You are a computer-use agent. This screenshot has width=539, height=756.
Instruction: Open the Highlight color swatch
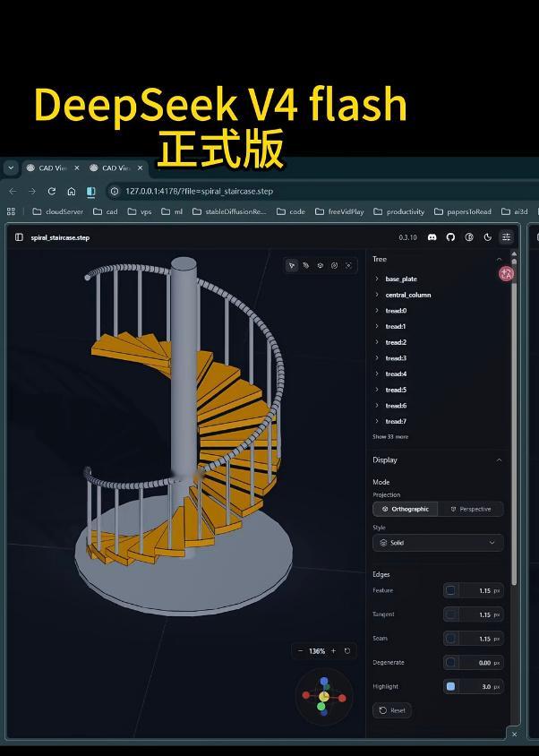click(x=450, y=686)
